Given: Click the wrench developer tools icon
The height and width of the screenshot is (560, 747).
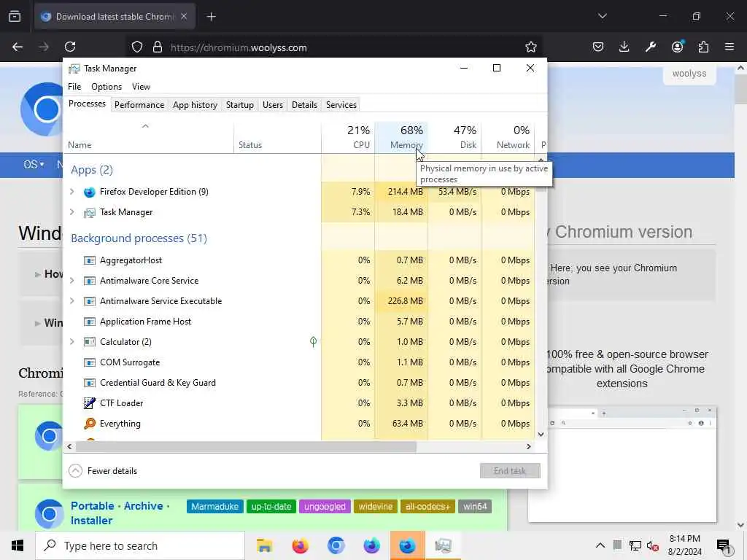Looking at the screenshot, I should (651, 47).
